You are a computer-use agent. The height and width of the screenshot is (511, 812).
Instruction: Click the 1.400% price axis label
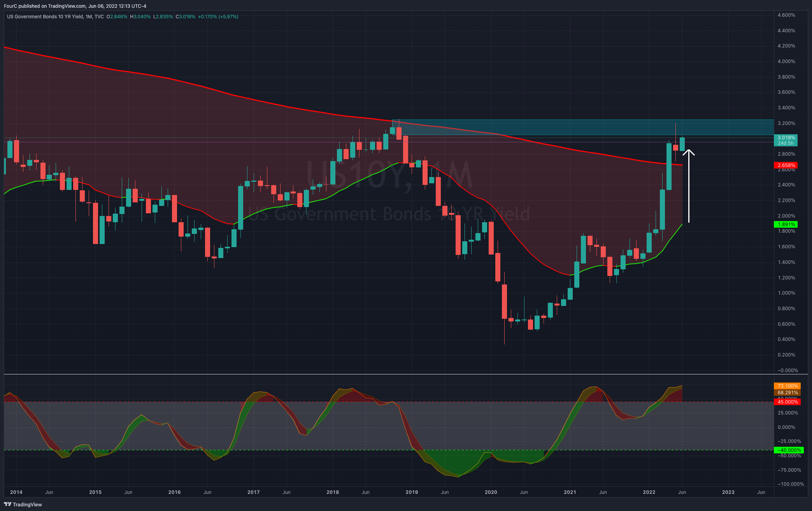[786, 262]
